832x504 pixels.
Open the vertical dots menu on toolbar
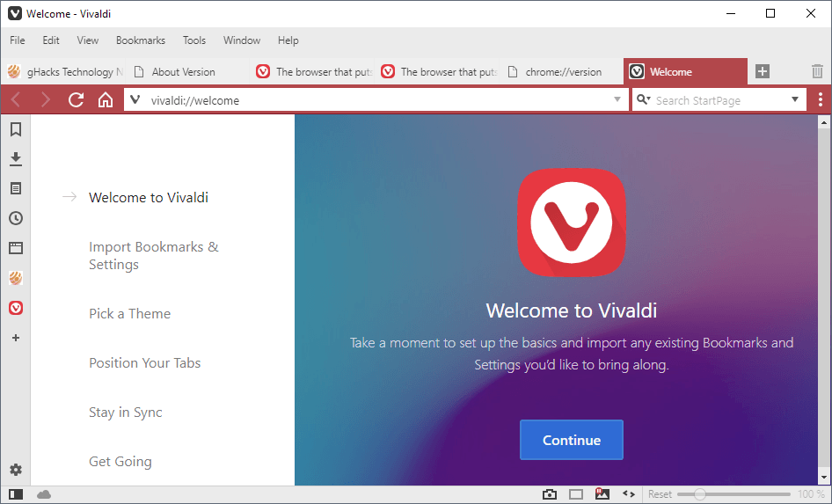pyautogui.click(x=821, y=99)
